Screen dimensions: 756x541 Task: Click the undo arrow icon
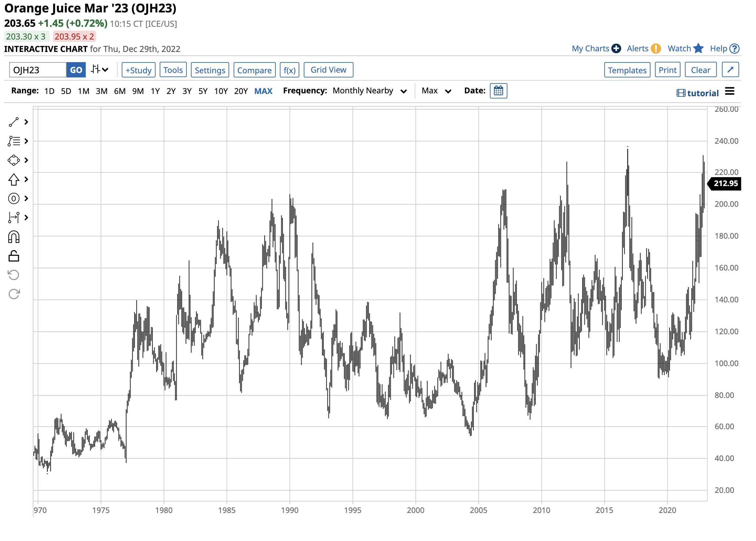click(x=14, y=275)
